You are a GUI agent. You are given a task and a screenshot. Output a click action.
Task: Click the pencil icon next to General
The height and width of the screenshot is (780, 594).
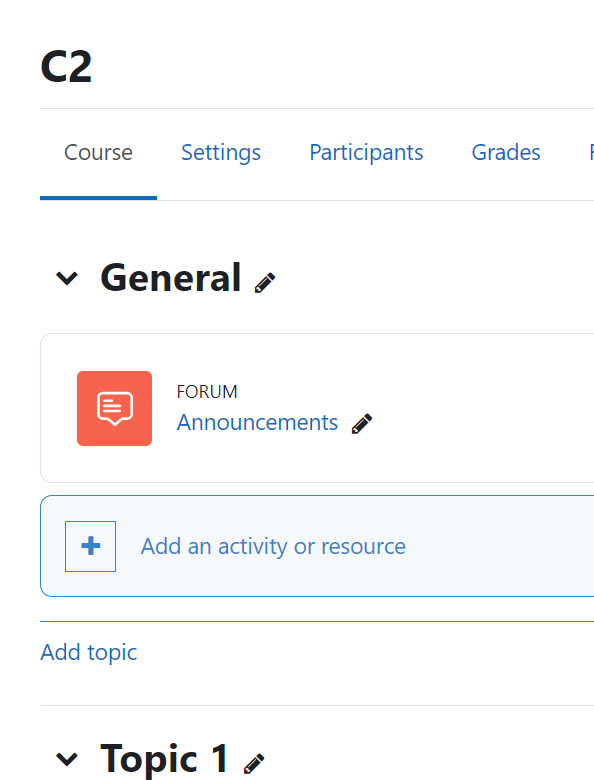click(x=265, y=283)
